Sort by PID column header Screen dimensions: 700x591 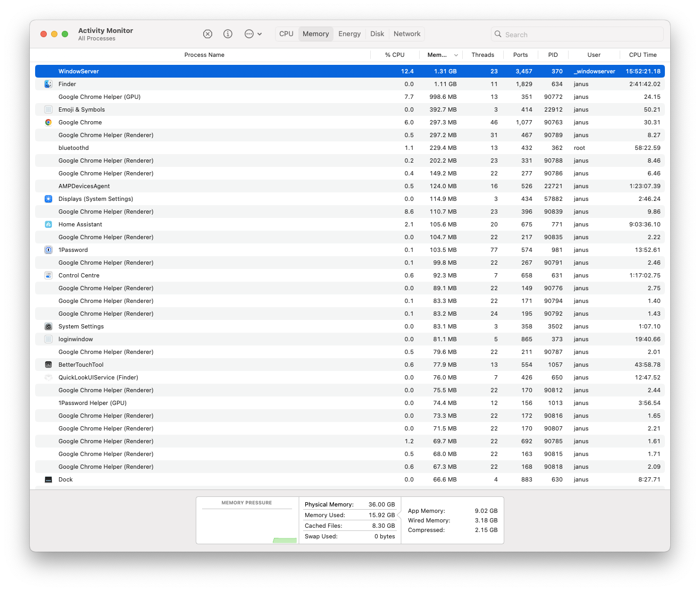(x=553, y=55)
